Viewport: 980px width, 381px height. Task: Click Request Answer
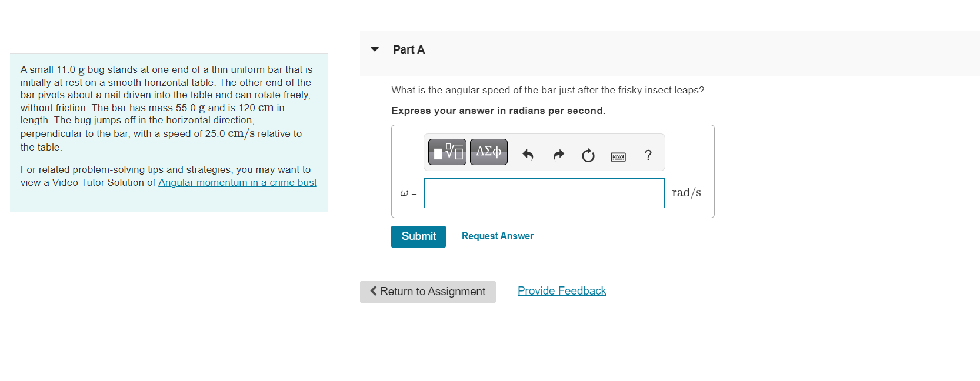point(497,236)
